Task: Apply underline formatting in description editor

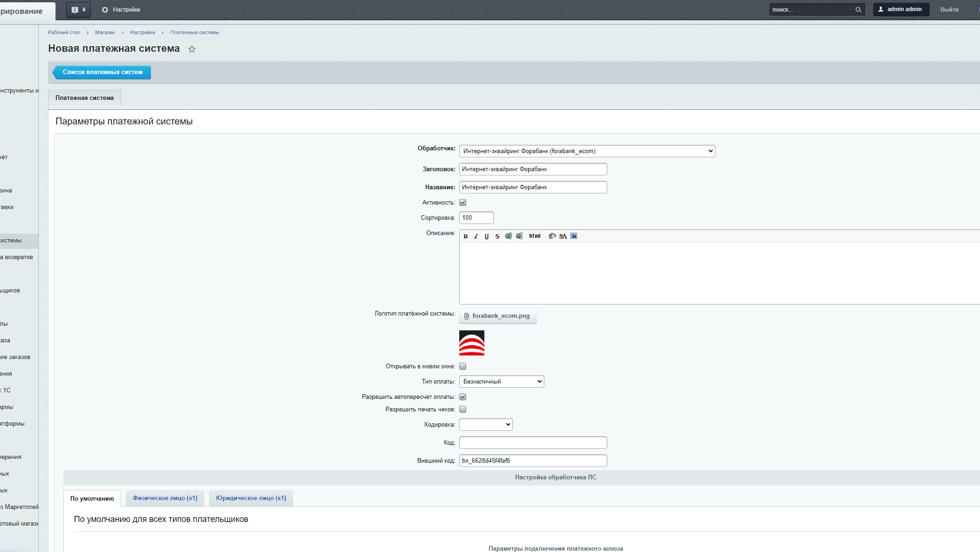Action: (x=487, y=236)
